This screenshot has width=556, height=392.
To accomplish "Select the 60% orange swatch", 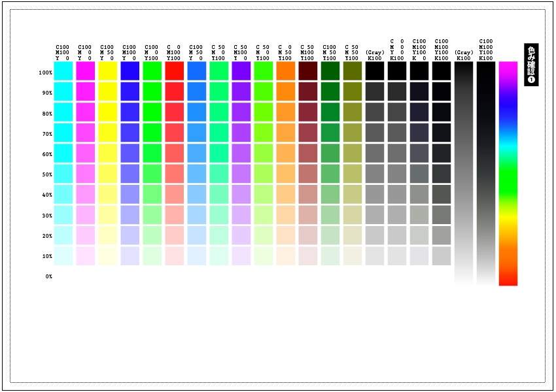I will (286, 153).
